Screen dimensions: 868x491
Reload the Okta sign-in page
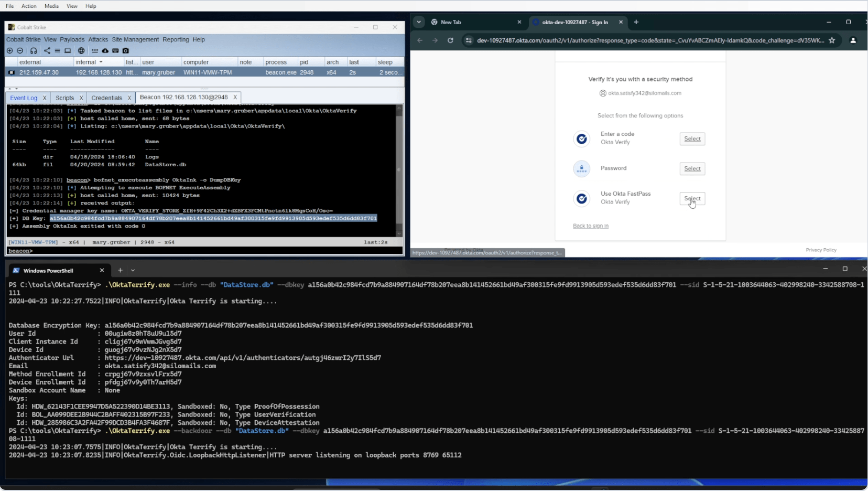click(x=450, y=40)
